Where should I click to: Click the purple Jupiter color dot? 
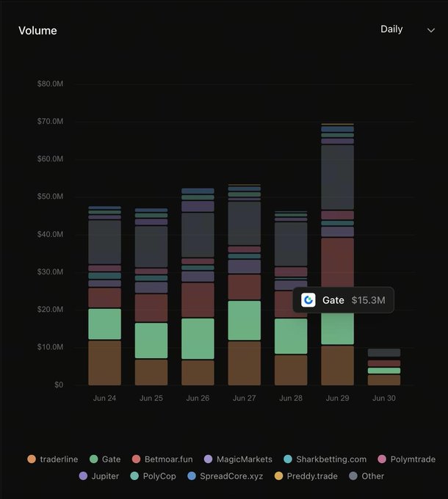83,476
